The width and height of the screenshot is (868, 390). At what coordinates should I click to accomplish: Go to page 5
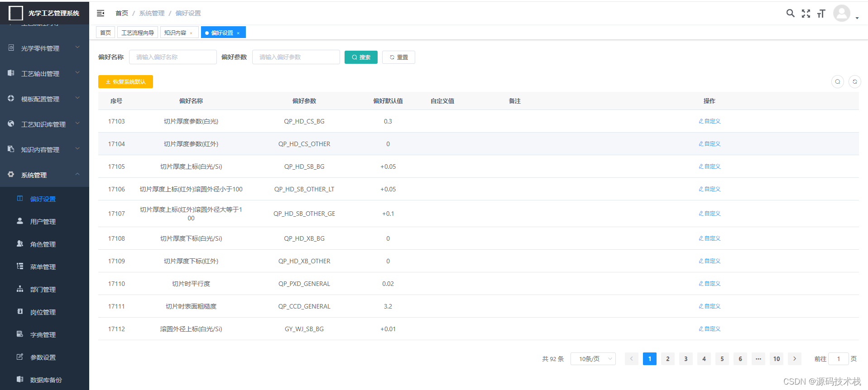[722, 359]
